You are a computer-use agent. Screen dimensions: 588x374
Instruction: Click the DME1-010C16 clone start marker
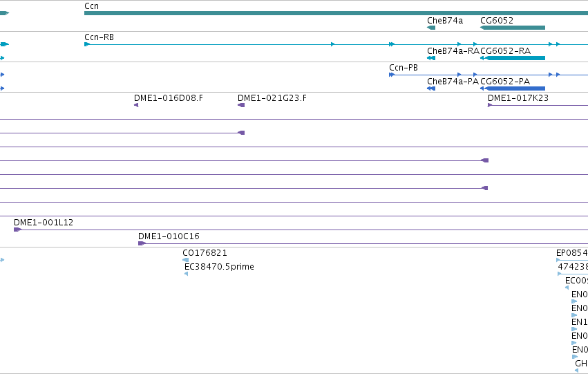142,243
